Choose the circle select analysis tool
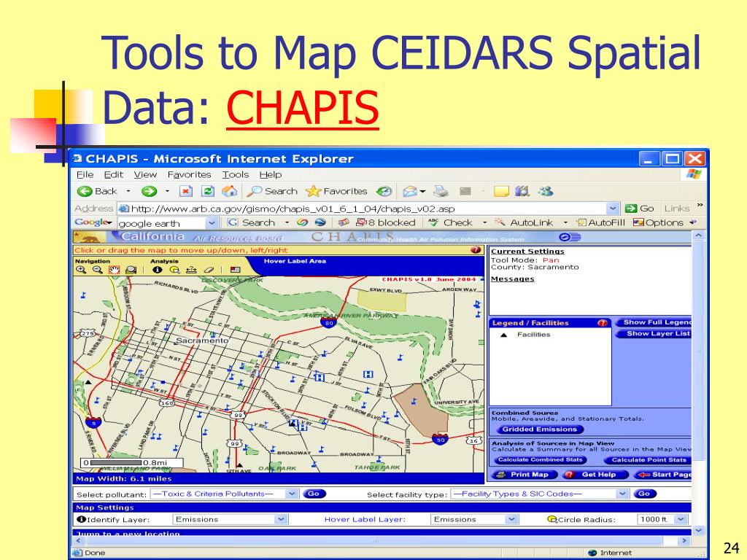This screenshot has height=560, width=747. point(174,270)
